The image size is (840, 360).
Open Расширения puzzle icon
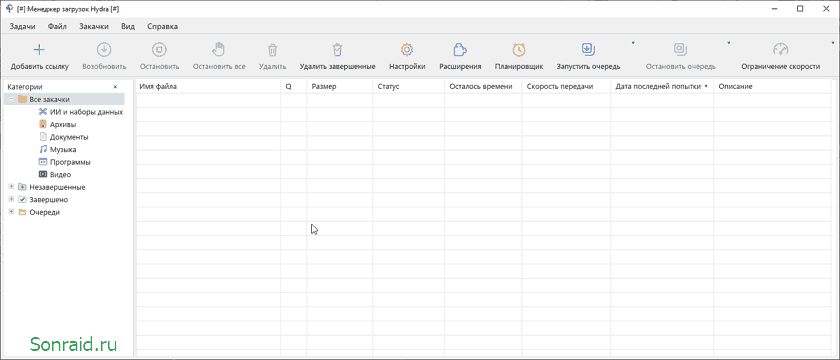(460, 50)
